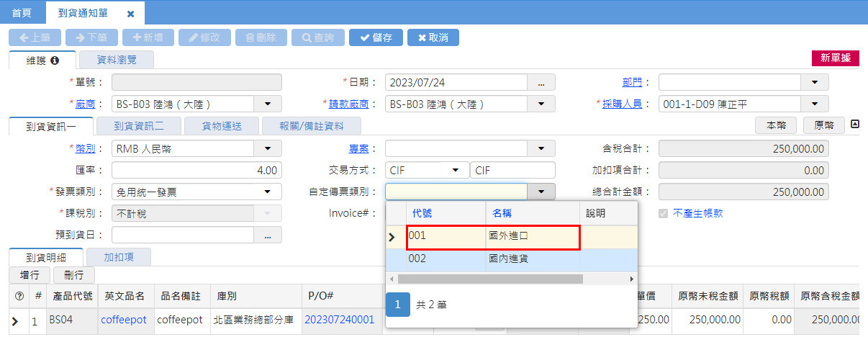Screen dimensions: 868x337
Task: Select the 到貨資訊一 tab
Action: [51, 126]
